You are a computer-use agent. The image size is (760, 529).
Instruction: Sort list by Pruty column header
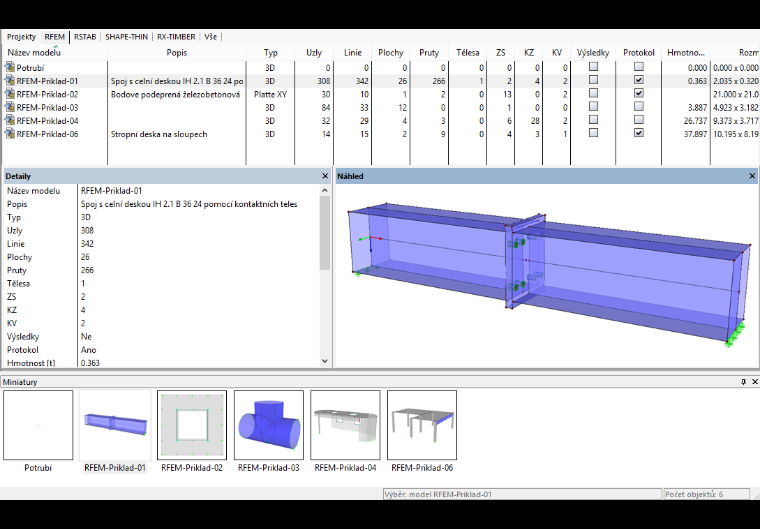pyautogui.click(x=429, y=53)
